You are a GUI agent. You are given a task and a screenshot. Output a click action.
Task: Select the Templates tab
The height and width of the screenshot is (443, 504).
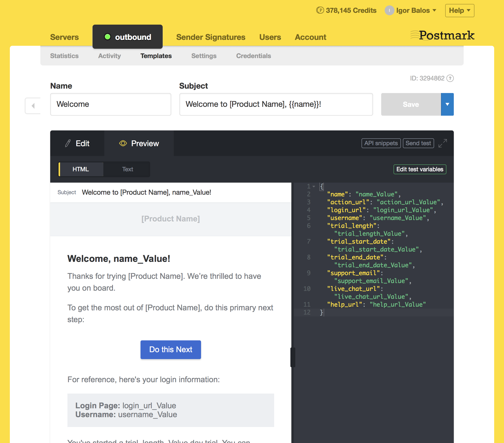[x=156, y=56]
